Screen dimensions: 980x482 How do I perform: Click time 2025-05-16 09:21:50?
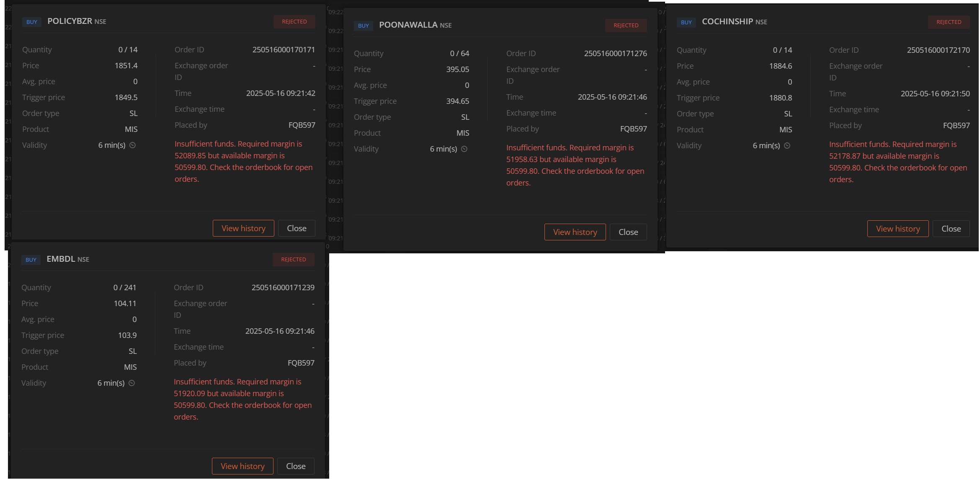pyautogui.click(x=935, y=94)
